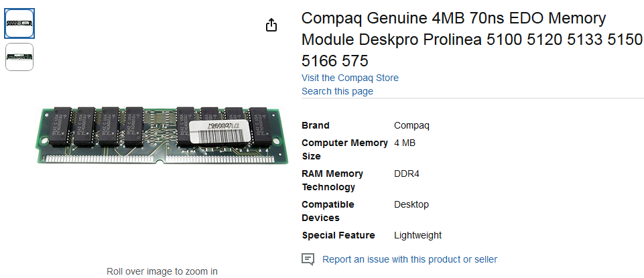Click the Brand attribute label
This screenshot has width=644, height=278.
[x=316, y=125]
